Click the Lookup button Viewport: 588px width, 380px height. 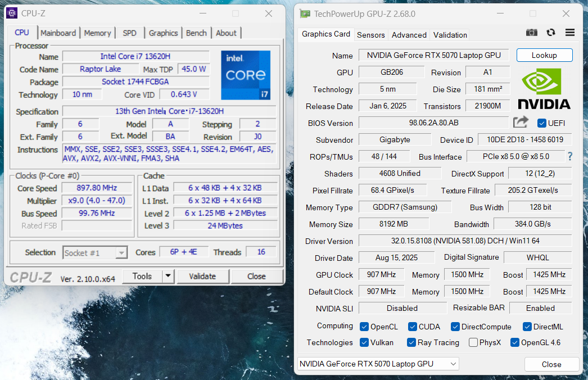click(544, 55)
